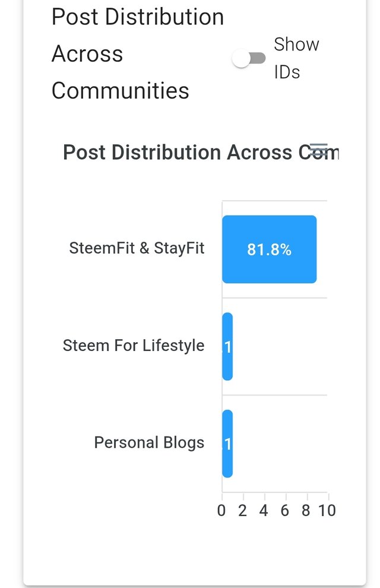Click the data label 1 on Personal Blogs
Viewport: 380px width, 588px height.
[x=228, y=444]
